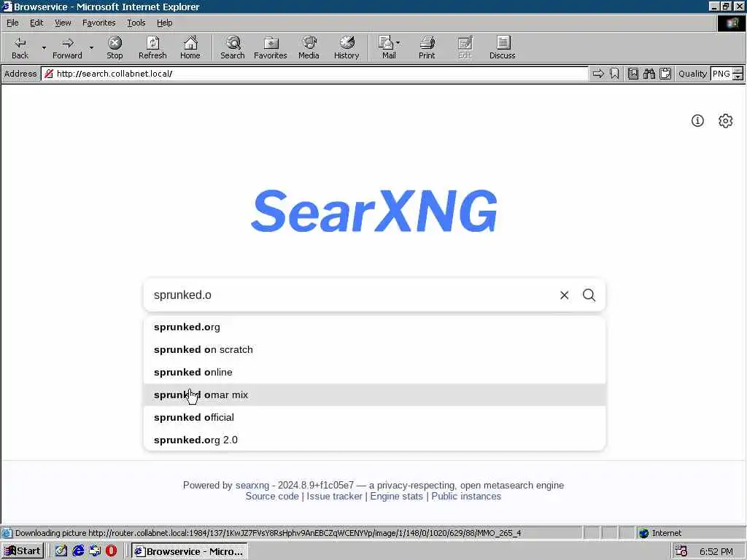This screenshot has width=747, height=560.
Task: Open the Forward history dropdown arrow
Action: click(x=91, y=47)
